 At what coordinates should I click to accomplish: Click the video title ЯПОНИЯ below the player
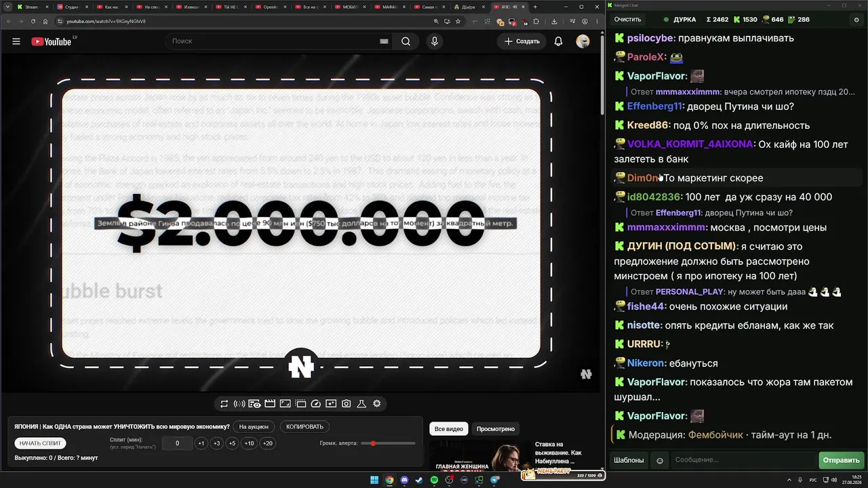pyautogui.click(x=122, y=427)
